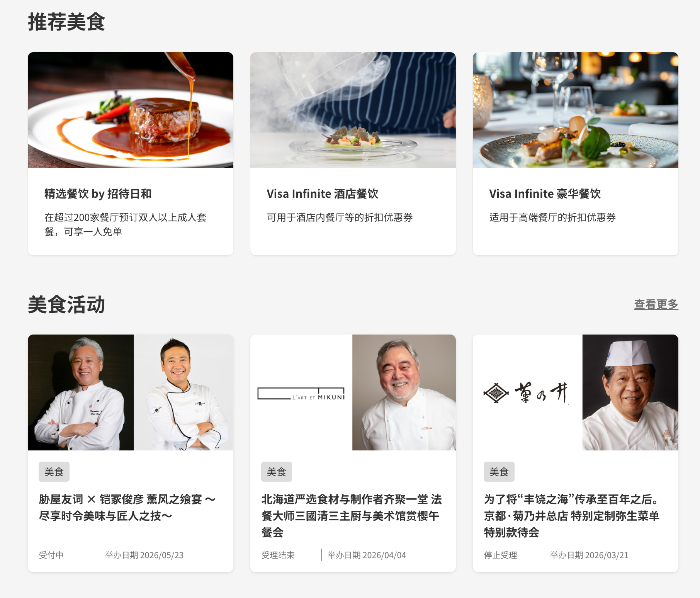Click 美食 tag on 北海道 event
The image size is (700, 598).
277,472
